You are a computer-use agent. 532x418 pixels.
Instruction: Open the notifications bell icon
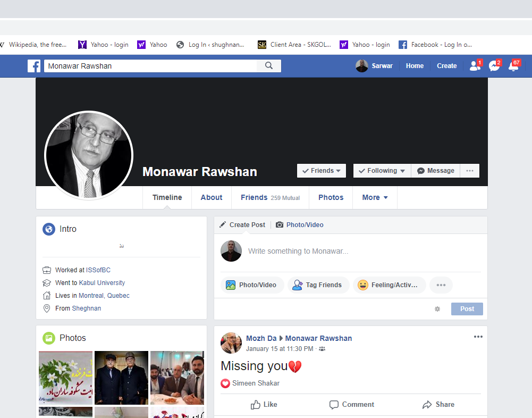(514, 65)
